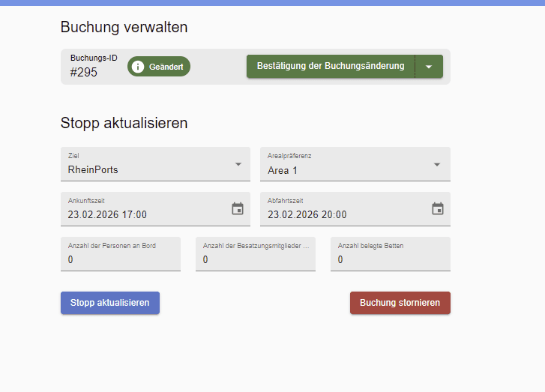Image resolution: width=545 pixels, height=392 pixels.
Task: Open calendar picker for Abfahrtszeit
Action: coord(438,209)
